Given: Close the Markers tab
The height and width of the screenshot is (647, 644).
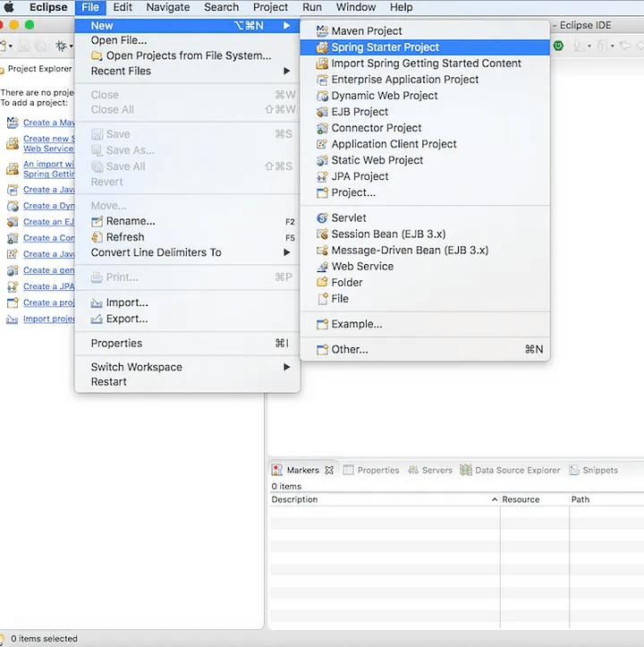Looking at the screenshot, I should [x=329, y=470].
